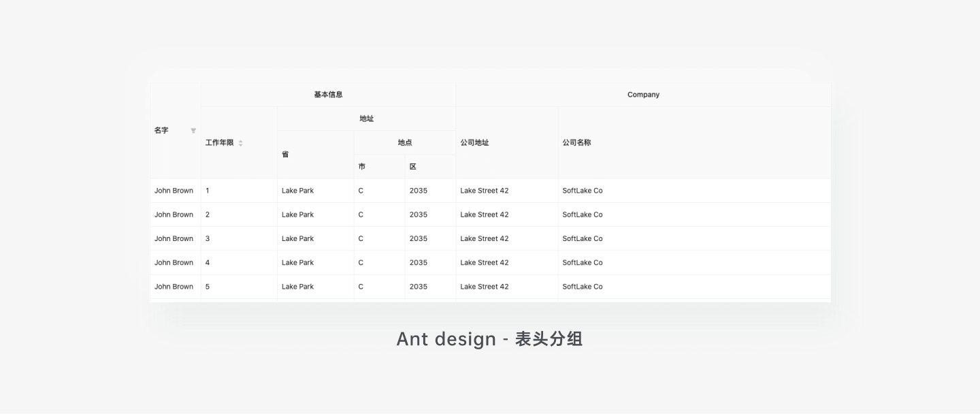Click Lake Park in the first data row
The image size is (980, 414).
click(297, 191)
